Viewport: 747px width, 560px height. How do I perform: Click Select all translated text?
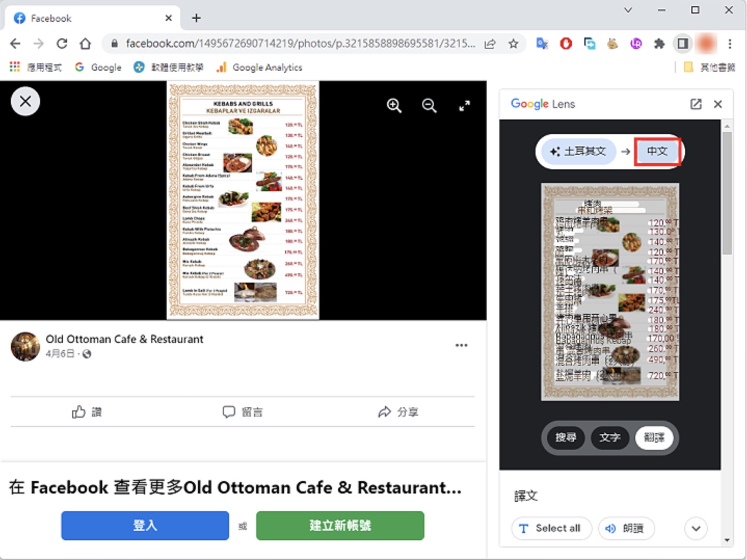[551, 528]
